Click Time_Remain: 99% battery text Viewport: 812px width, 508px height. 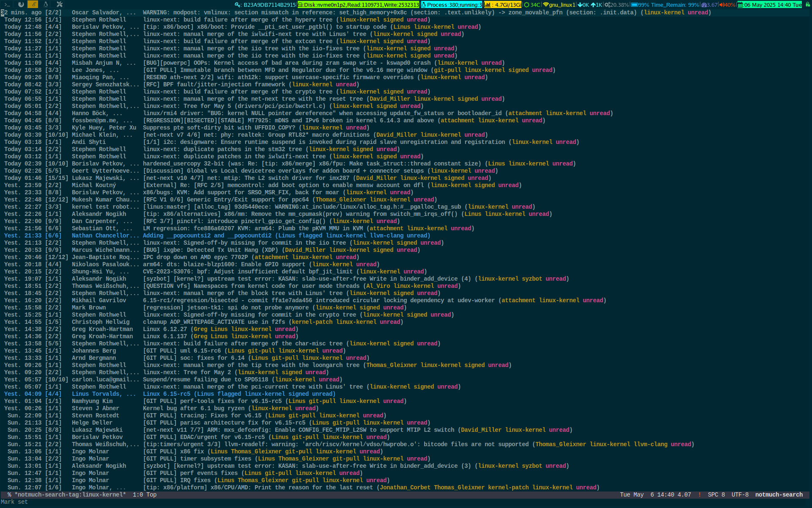(675, 5)
